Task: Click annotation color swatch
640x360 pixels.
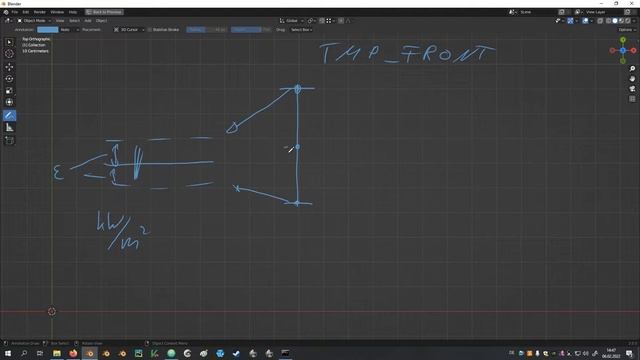Action: (x=48, y=30)
